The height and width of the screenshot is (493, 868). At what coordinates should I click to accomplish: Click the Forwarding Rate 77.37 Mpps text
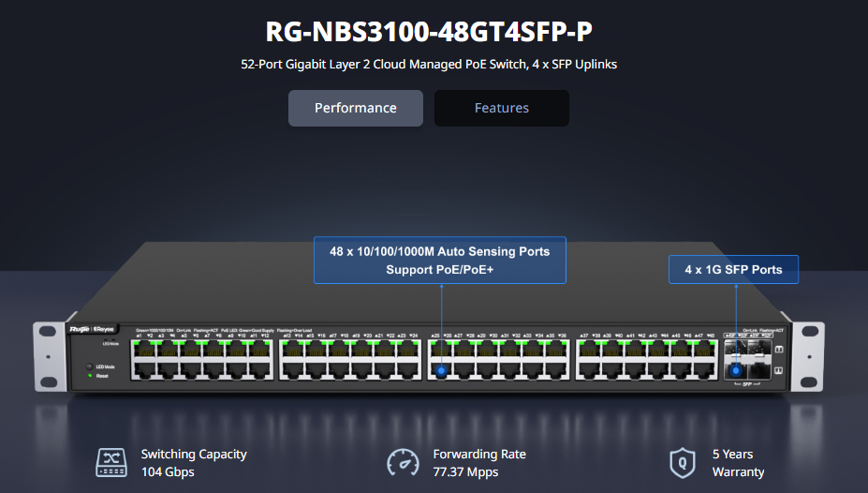[x=479, y=462]
